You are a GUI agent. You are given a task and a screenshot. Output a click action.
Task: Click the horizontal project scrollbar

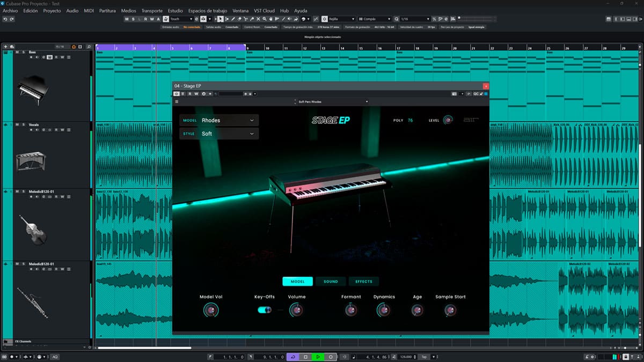144,348
